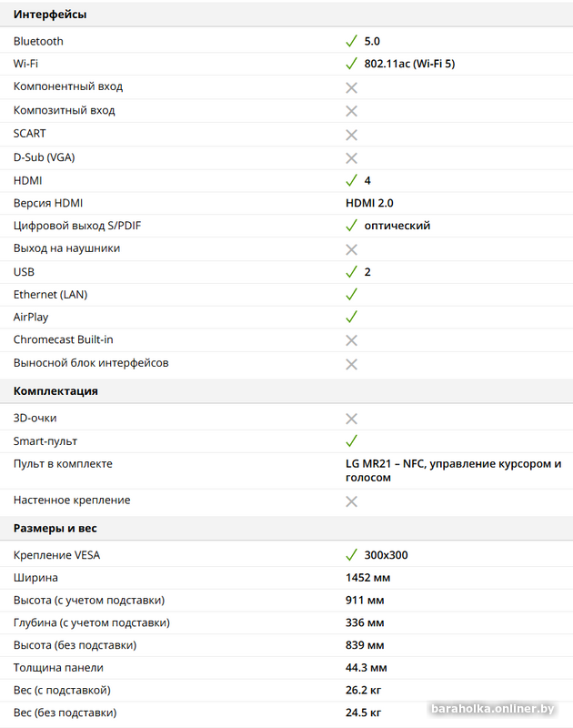This screenshot has height=728, width=573.
Task: Click the LG MR21 remote description text
Action: [453, 470]
